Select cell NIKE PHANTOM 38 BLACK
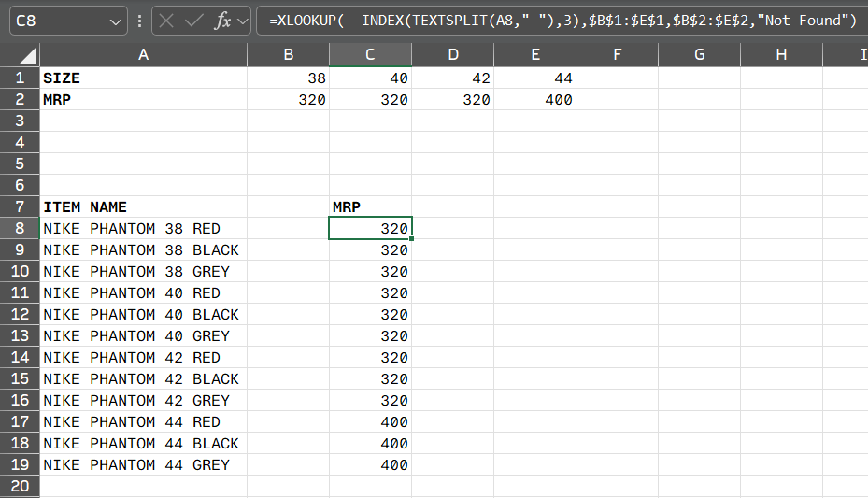This screenshot has width=868, height=498. click(x=143, y=250)
